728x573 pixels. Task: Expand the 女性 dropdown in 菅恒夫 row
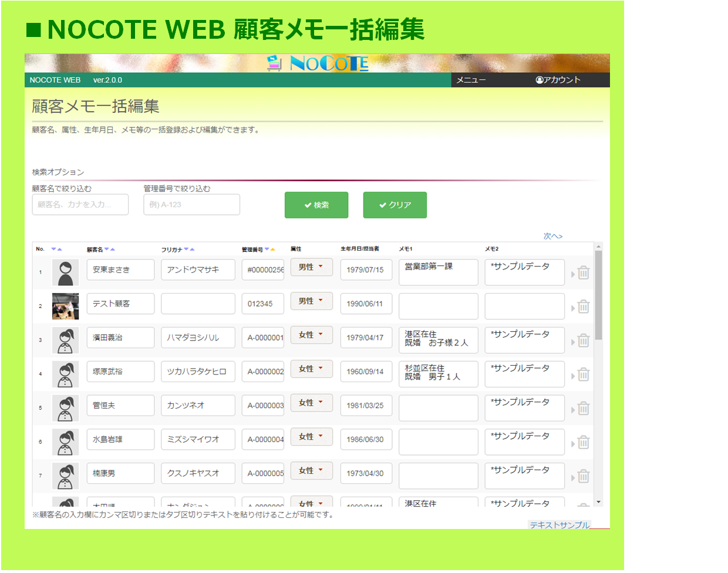(x=311, y=403)
